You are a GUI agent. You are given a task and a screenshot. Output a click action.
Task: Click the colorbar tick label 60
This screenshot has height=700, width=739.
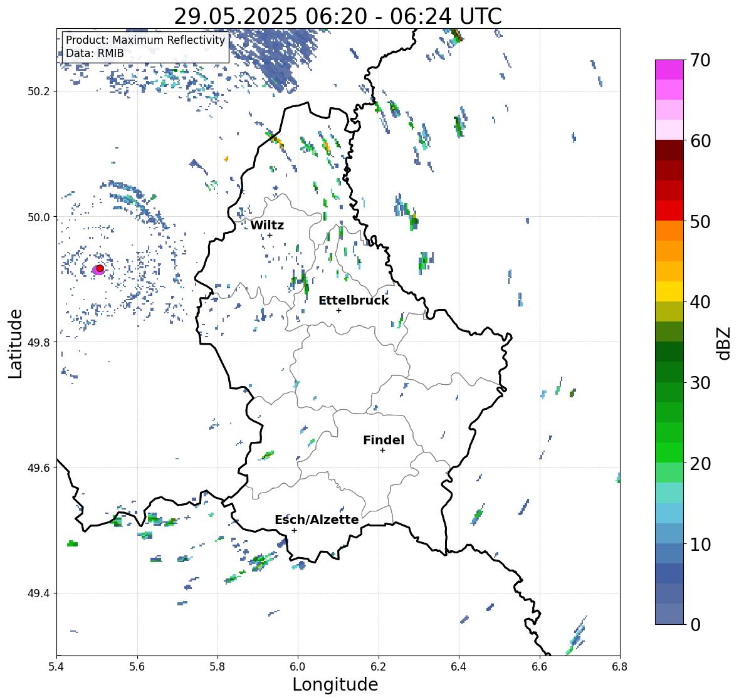click(x=700, y=141)
